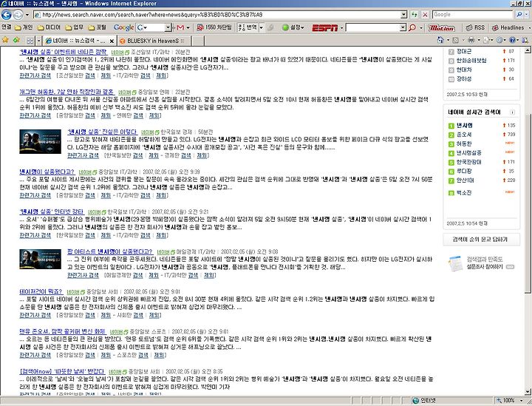Screen dimensions: 532x406
Task: Expand the ESPN search field dropdown
Action: pyautogui.click(x=403, y=28)
